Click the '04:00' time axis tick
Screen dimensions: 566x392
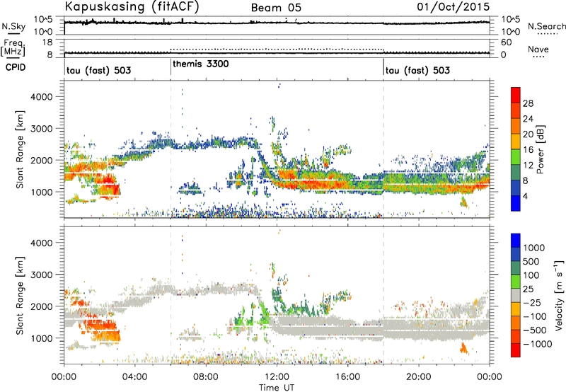pos(134,377)
